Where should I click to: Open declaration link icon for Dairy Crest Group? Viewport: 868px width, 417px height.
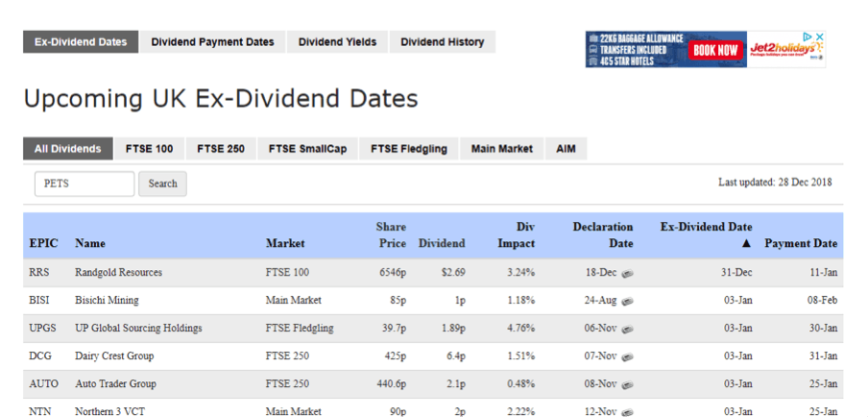point(627,356)
